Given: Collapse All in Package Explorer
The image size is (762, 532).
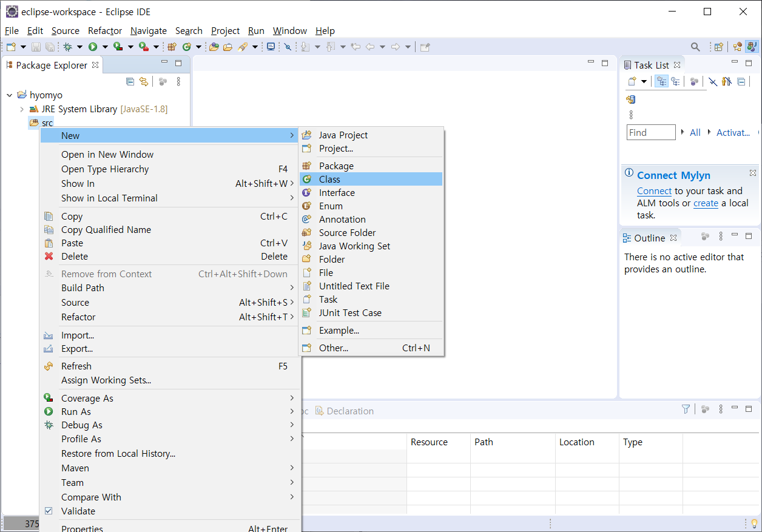Looking at the screenshot, I should pos(130,81).
